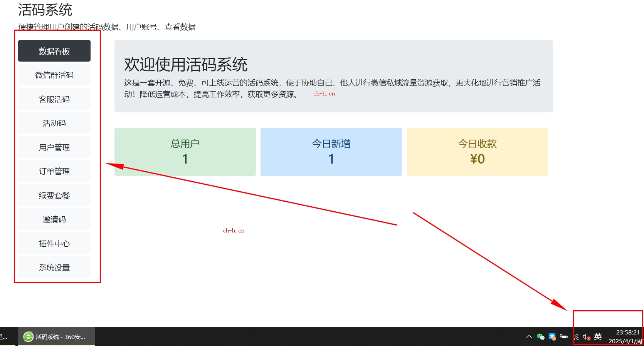Click the 活码系统 page heading

pos(45,10)
